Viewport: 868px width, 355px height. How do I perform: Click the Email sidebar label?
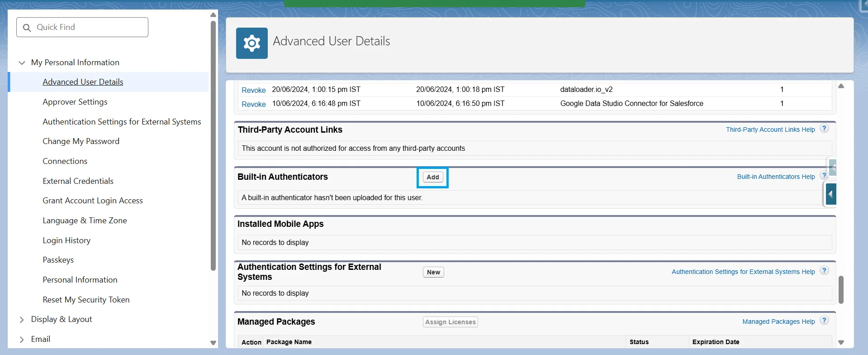point(41,339)
